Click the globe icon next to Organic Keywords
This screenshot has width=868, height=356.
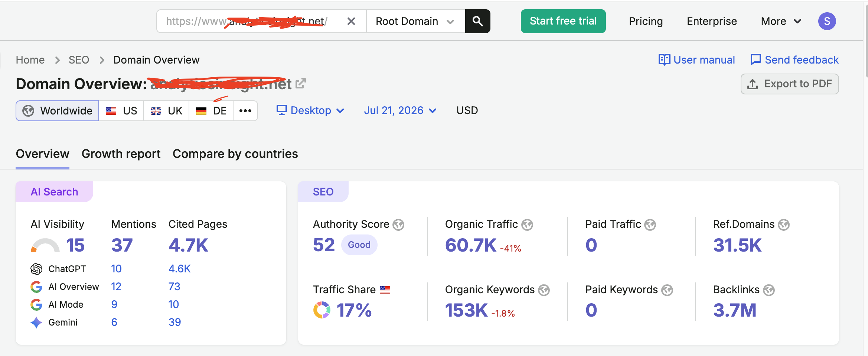(x=544, y=290)
